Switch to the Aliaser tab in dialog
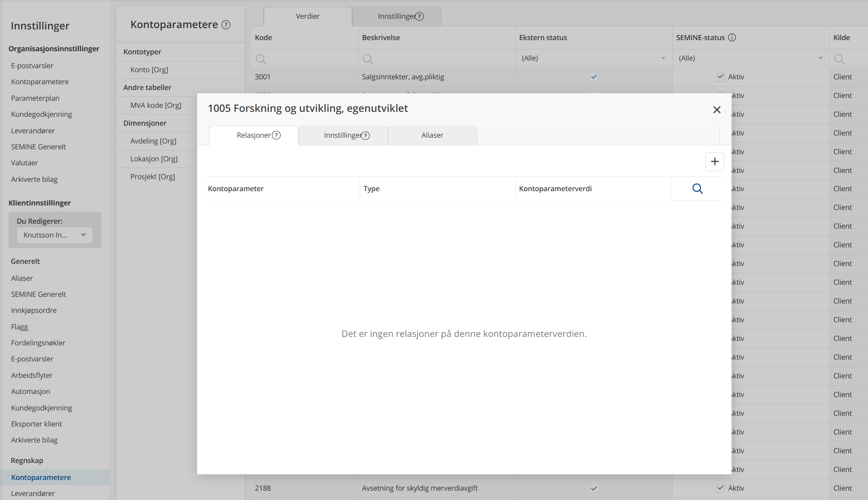868x500 pixels. pyautogui.click(x=432, y=135)
